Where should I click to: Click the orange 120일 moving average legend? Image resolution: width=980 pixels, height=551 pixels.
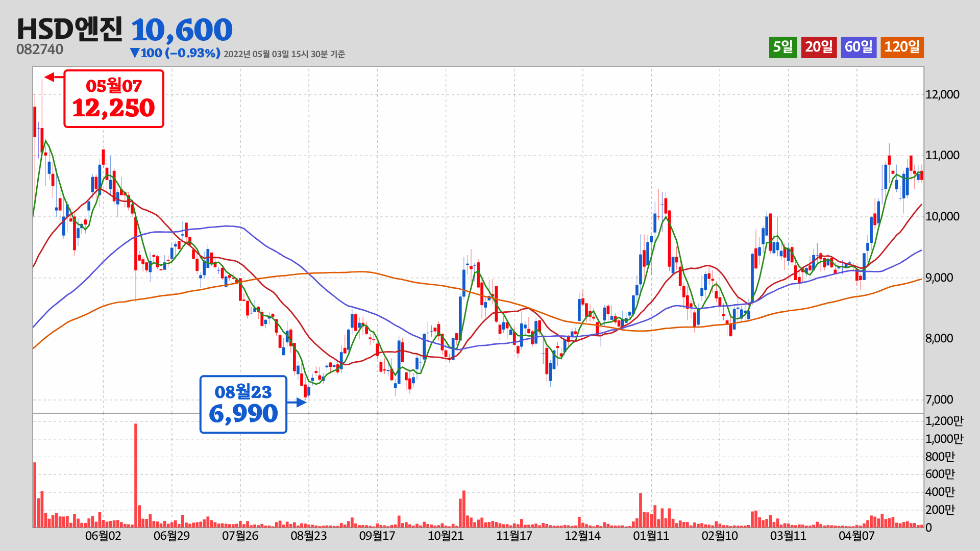(x=902, y=47)
